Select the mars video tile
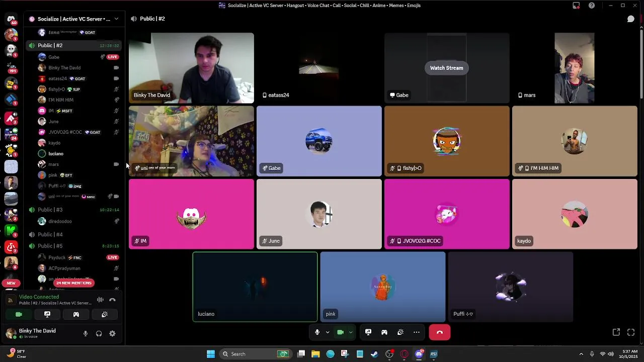Screen dimensions: 644x362 [x=575, y=68]
